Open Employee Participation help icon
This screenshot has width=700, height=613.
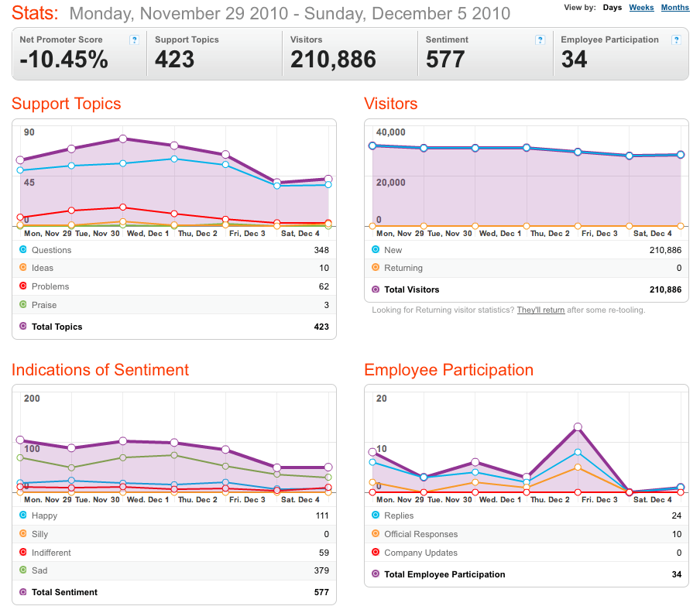tap(676, 40)
